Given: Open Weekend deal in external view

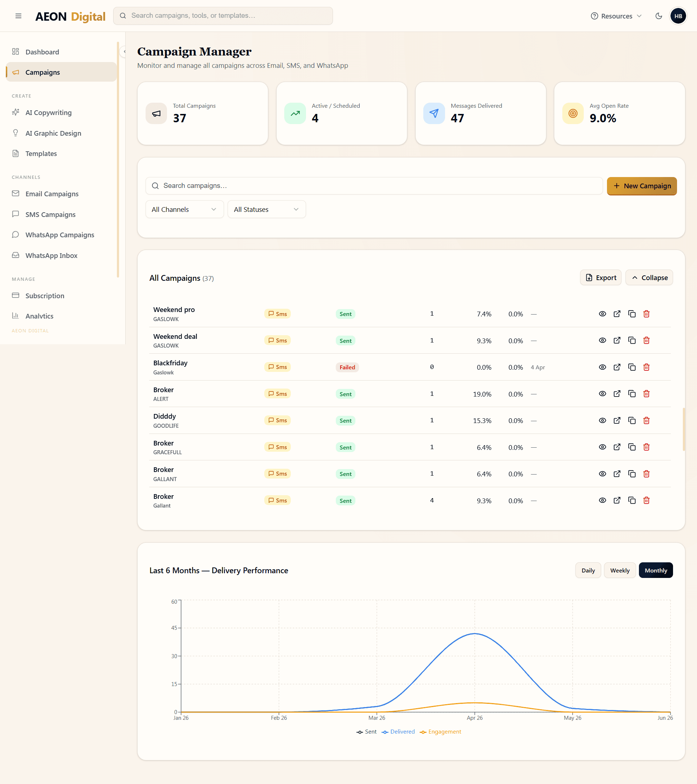Looking at the screenshot, I should [617, 340].
